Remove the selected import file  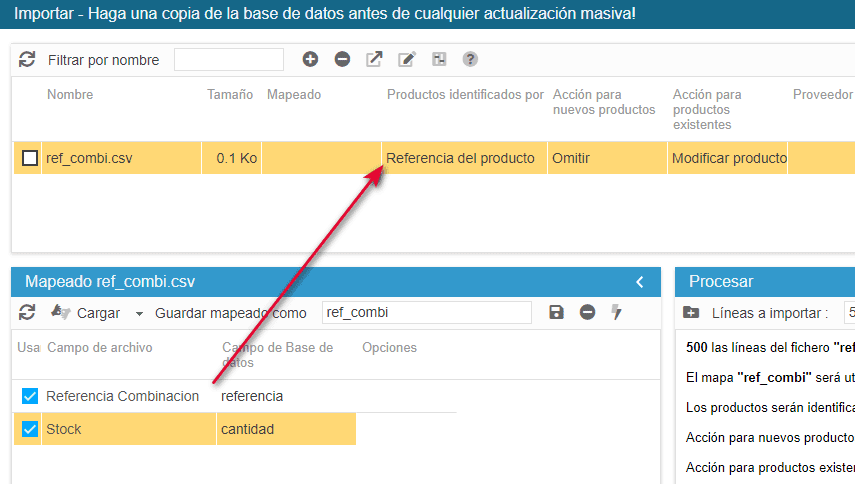tap(342, 60)
